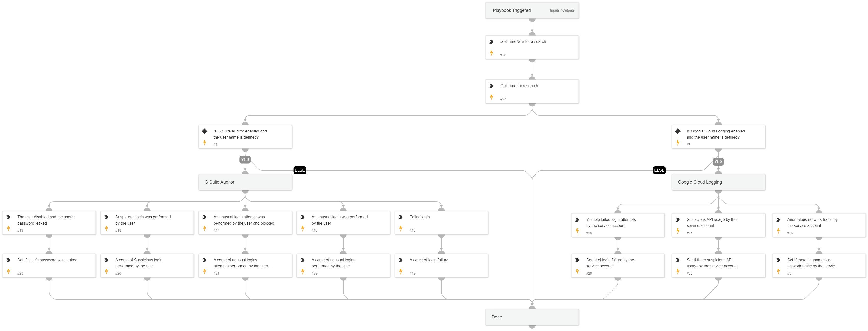Image resolution: width=868 pixels, height=331 pixels.
Task: Select the condition diamond icon on Is G Suite Auditor enabled
Action: click(x=205, y=132)
